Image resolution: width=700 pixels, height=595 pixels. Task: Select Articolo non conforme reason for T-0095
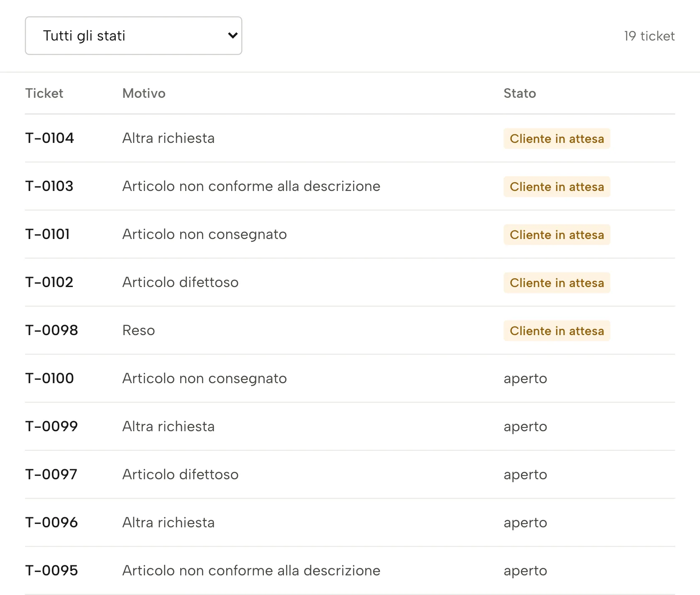pyautogui.click(x=251, y=570)
